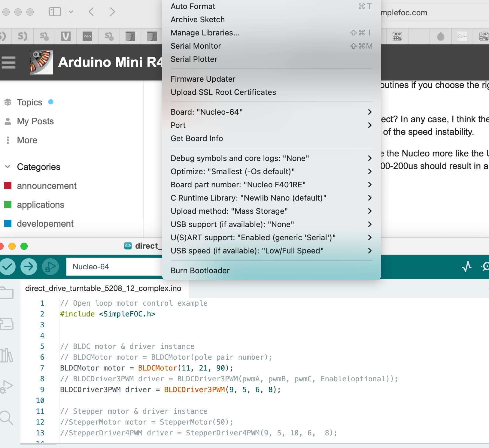Image resolution: width=489 pixels, height=448 pixels.
Task: Click blue developement category color square
Action: click(x=8, y=223)
